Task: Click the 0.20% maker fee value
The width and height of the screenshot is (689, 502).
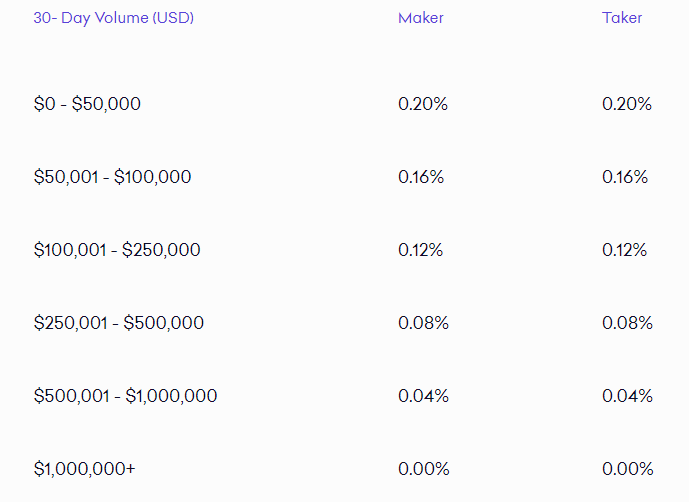Action: pos(423,104)
